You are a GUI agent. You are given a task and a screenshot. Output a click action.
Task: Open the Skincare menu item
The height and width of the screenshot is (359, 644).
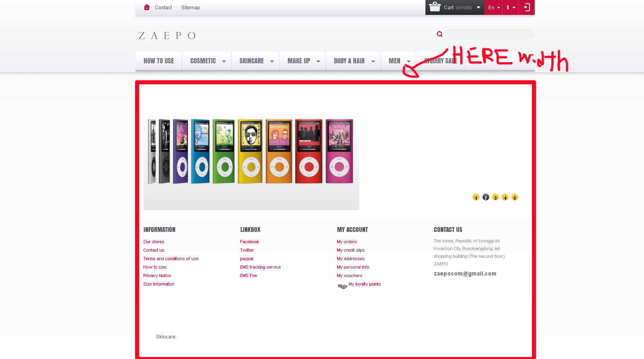click(x=252, y=61)
